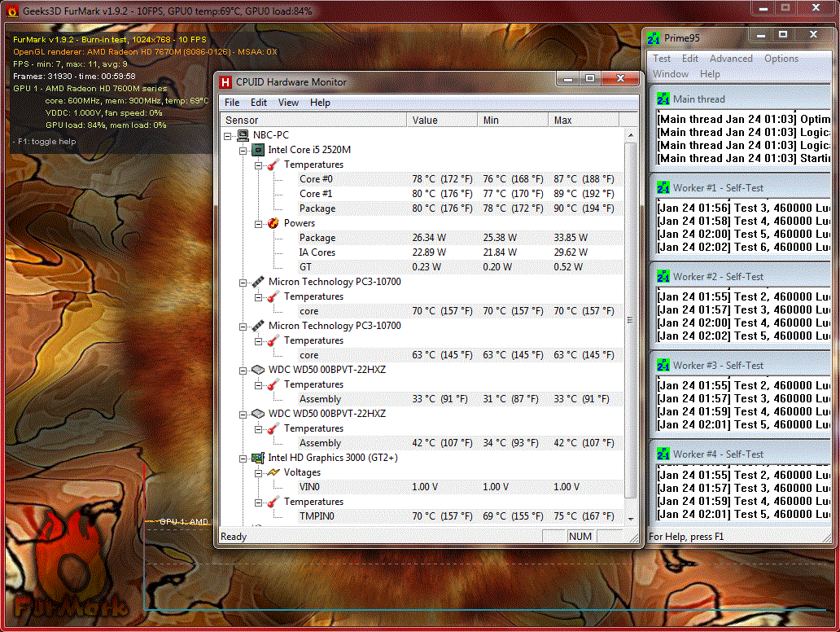Click the FurMark flame icon in title bar
Screen dimensions: 840x632
[12, 11]
